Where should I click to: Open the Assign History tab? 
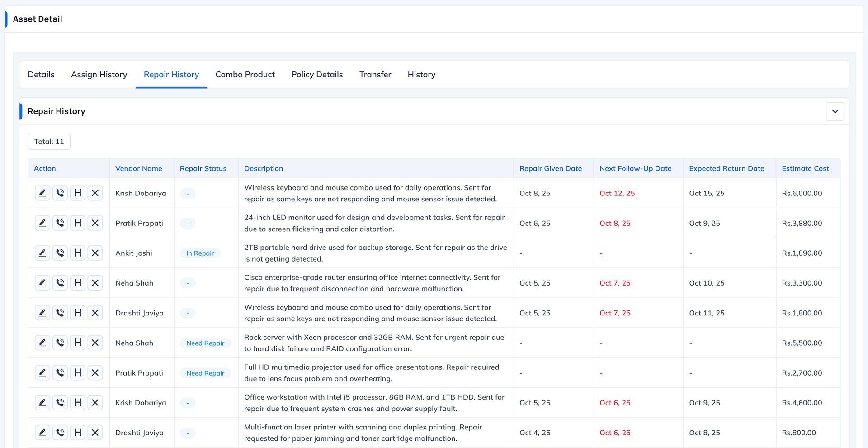[99, 75]
